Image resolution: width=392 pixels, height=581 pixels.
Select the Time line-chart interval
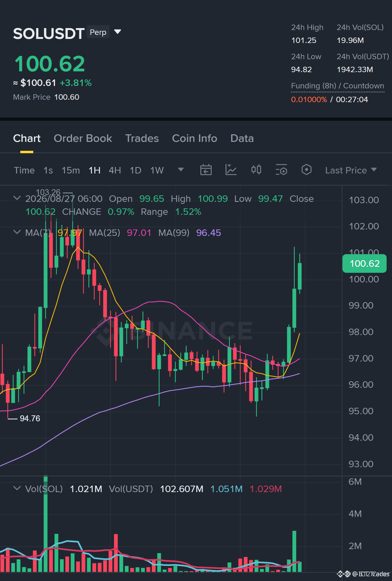point(24,170)
